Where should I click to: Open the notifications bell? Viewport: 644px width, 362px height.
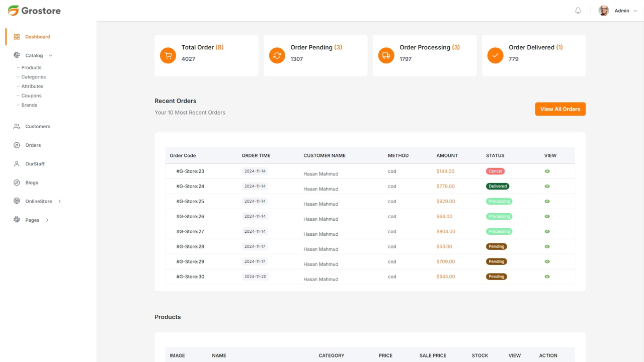[x=578, y=11]
